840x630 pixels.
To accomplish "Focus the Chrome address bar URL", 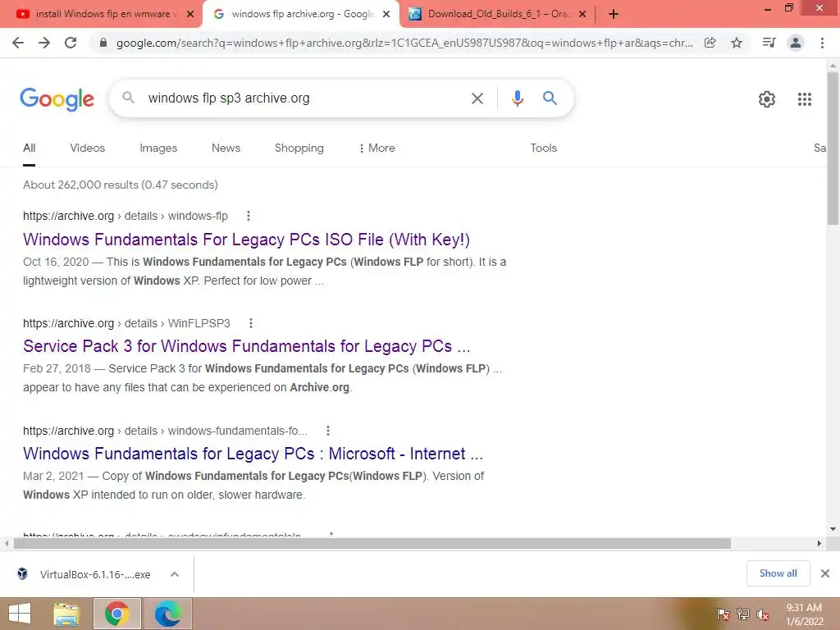I will coord(404,43).
